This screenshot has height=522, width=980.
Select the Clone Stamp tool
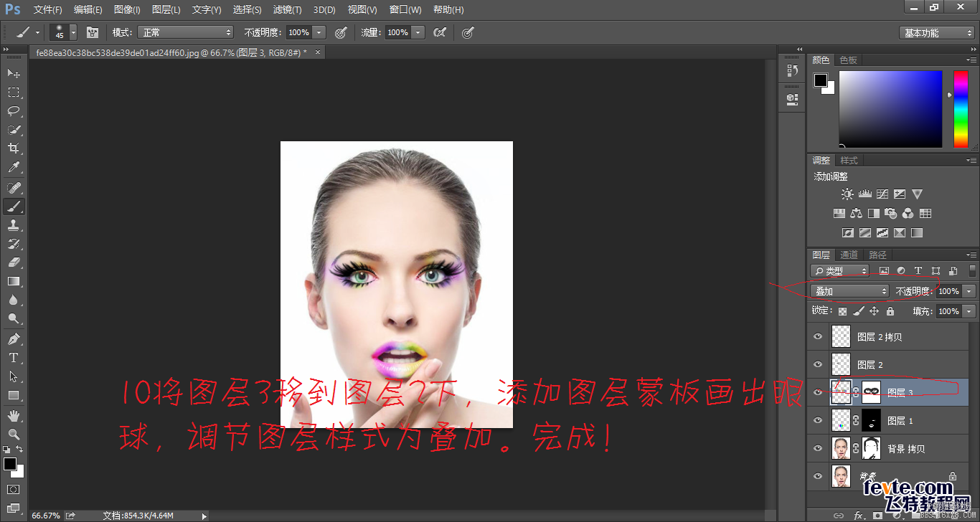[x=14, y=225]
